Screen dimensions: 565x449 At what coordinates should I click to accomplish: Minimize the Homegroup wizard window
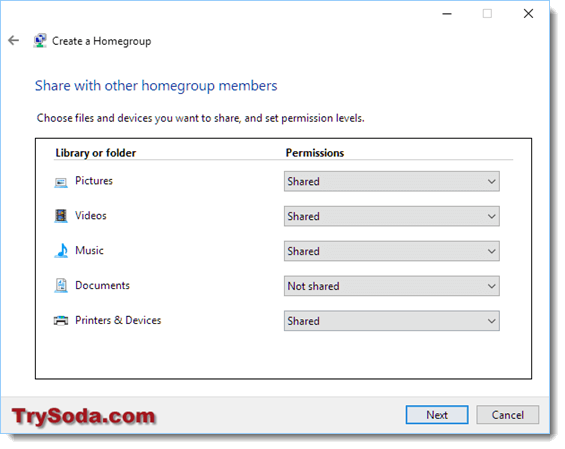click(x=447, y=14)
